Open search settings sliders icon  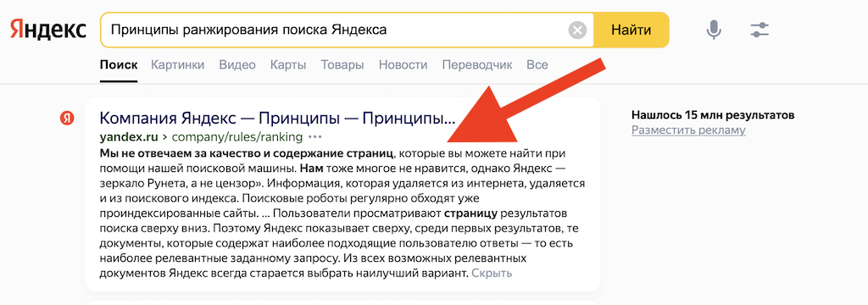[x=759, y=30]
